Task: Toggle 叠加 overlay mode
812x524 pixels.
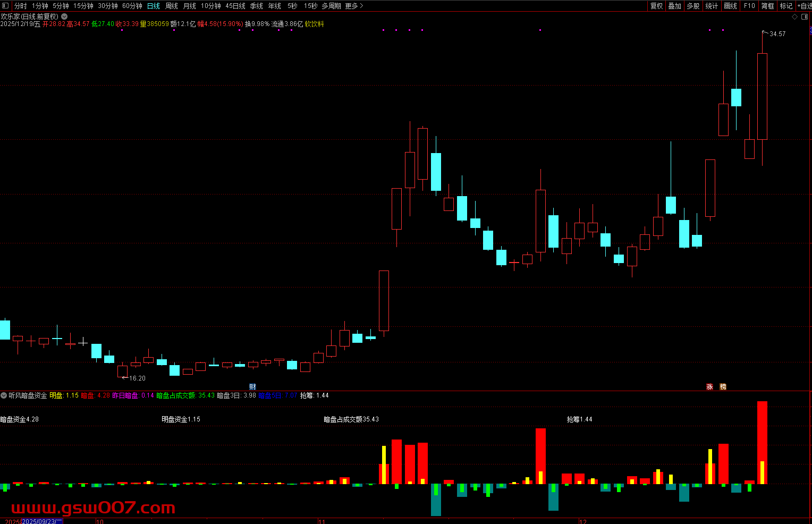Action: [x=675, y=6]
